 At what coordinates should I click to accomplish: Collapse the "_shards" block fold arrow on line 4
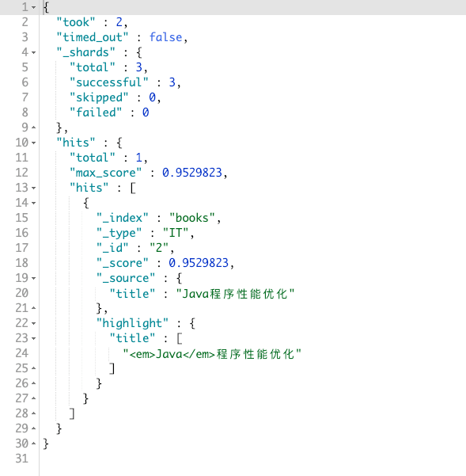[34, 52]
